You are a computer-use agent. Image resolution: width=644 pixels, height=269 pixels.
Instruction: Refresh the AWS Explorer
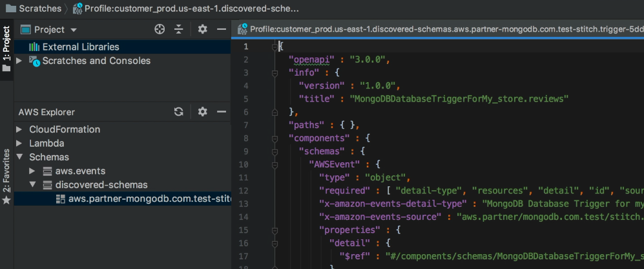[179, 112]
